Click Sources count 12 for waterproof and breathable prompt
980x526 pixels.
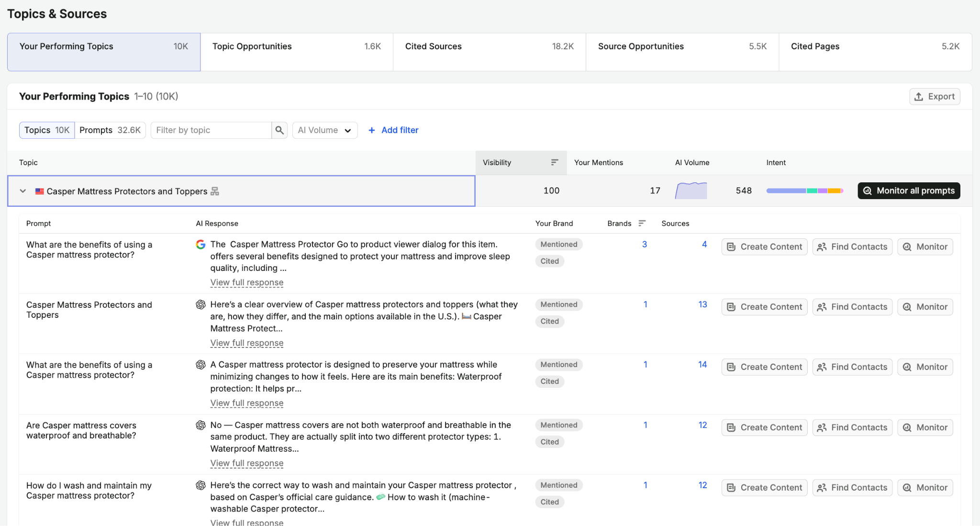click(x=702, y=425)
